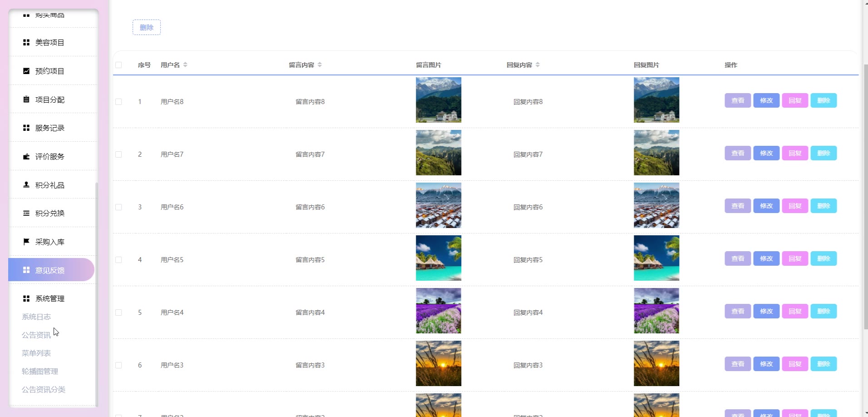Viewport: 868px width, 417px height.
Task: Check the row checkbox for 用户名3
Action: click(118, 365)
